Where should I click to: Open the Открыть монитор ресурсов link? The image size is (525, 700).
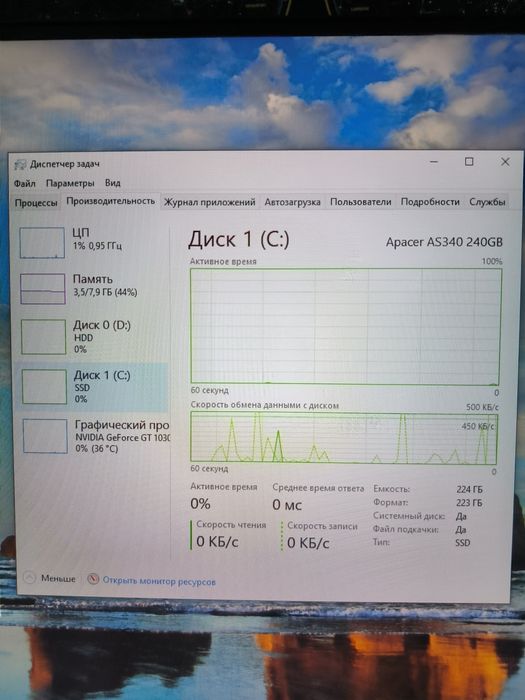point(159,581)
